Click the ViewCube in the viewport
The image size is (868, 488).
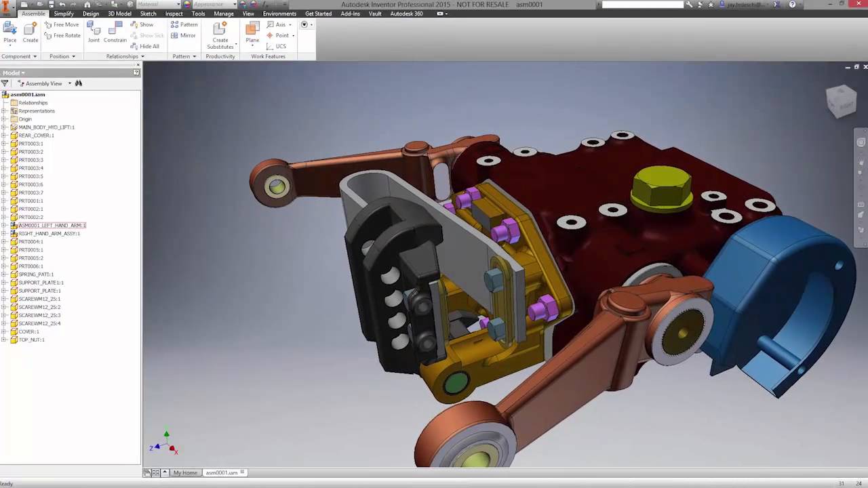click(x=842, y=100)
